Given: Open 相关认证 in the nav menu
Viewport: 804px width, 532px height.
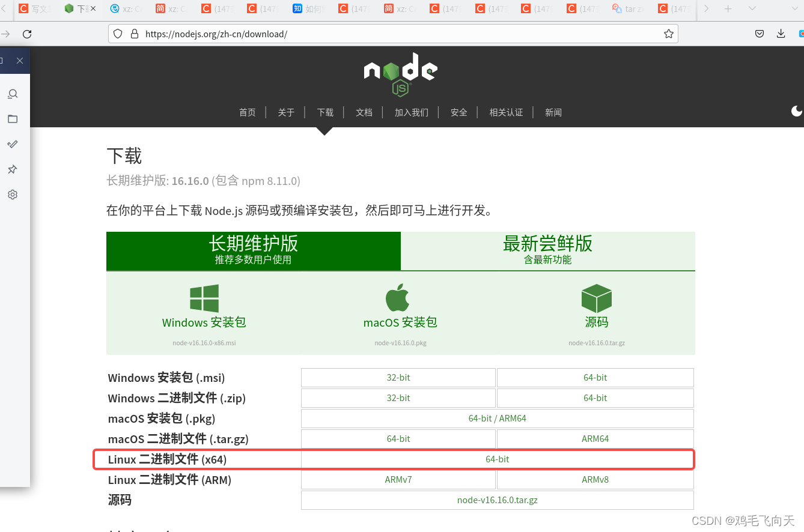Looking at the screenshot, I should tap(506, 112).
